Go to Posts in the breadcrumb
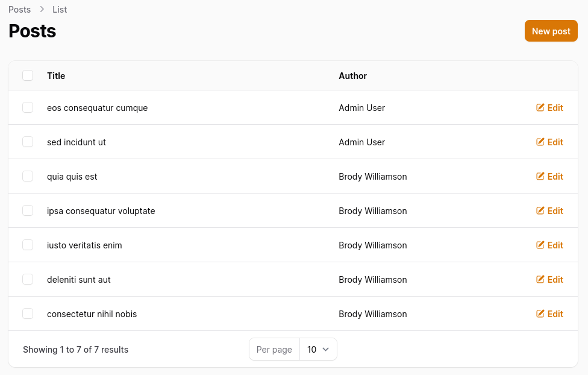Screen dimensions: 588x375 click(19, 10)
